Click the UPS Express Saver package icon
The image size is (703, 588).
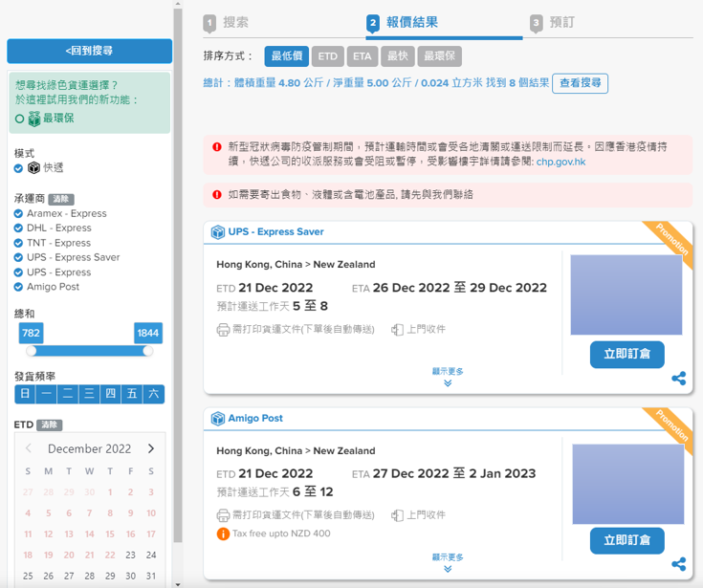coord(218,232)
